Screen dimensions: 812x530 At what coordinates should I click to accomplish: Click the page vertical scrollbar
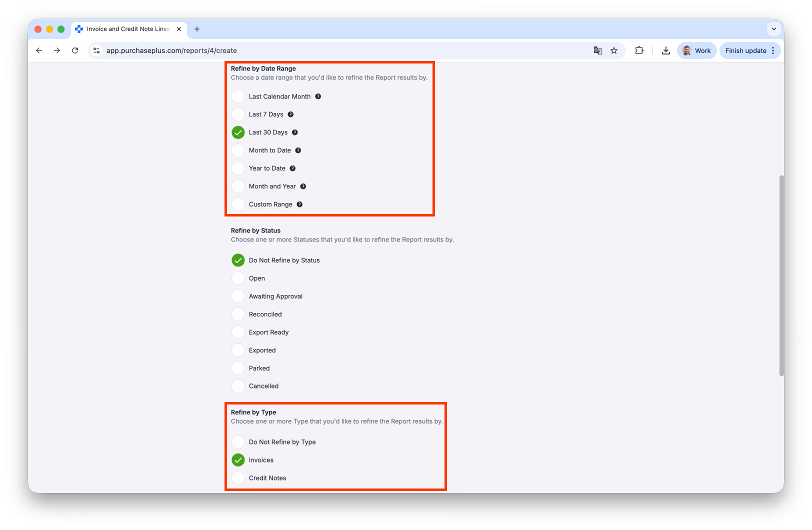[x=781, y=275]
